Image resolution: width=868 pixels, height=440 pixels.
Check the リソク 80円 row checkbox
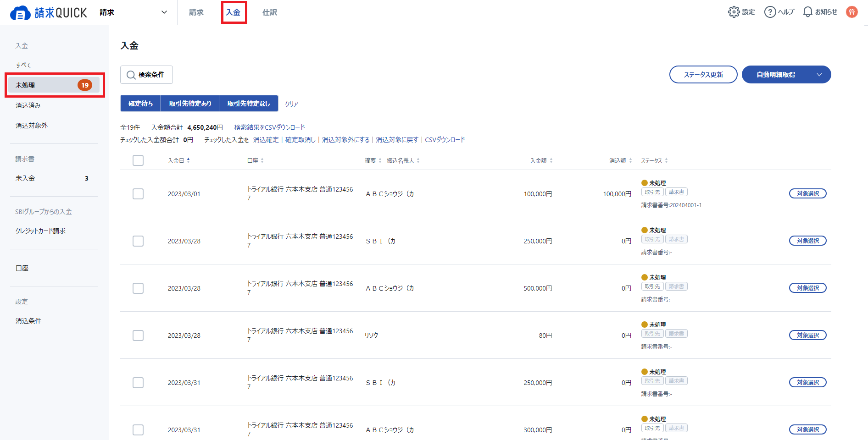[x=138, y=335]
